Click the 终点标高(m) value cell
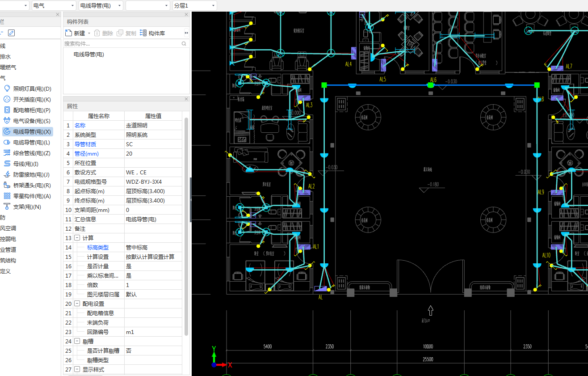The width and height of the screenshot is (588, 376). click(x=153, y=201)
